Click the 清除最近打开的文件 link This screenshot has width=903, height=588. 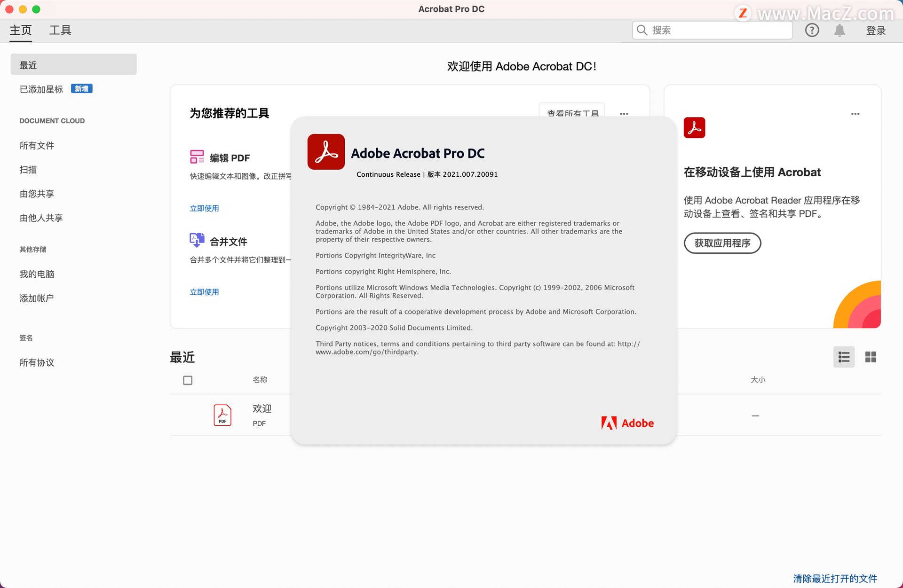[834, 579]
